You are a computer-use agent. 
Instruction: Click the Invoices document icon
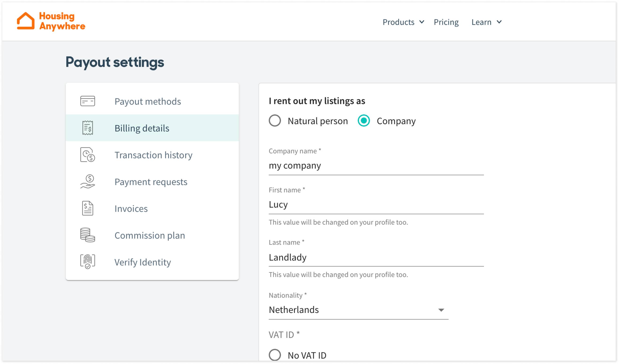pos(88,208)
